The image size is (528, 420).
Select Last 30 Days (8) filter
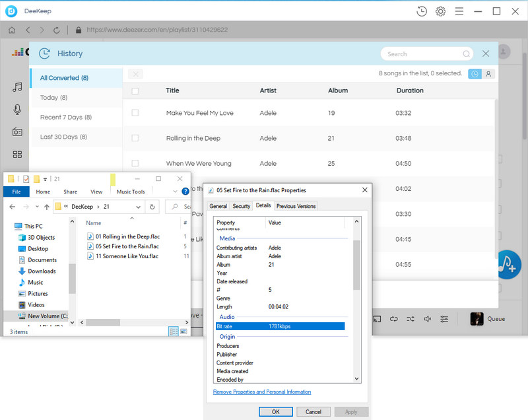coord(77,137)
